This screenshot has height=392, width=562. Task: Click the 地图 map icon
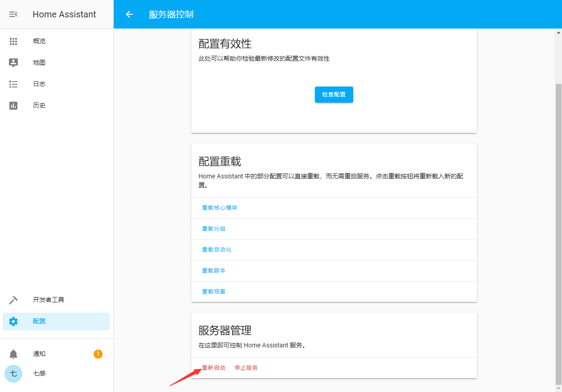point(13,63)
